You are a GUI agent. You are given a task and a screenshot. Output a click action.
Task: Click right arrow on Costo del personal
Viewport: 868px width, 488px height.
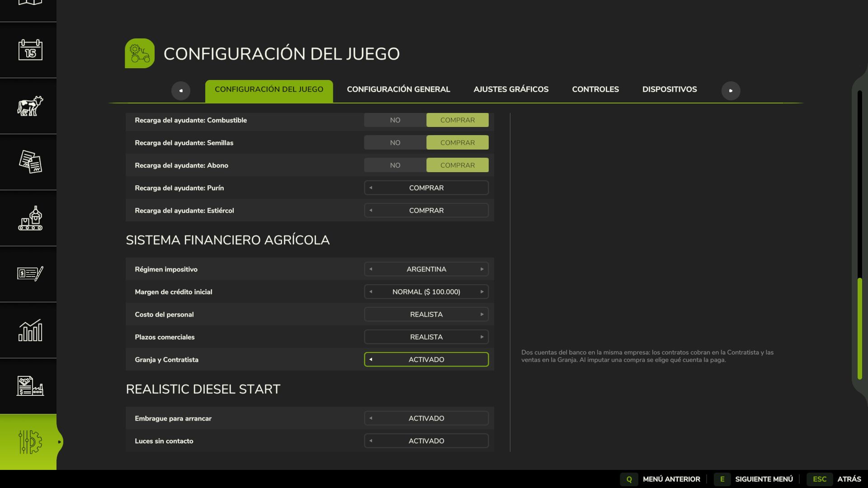482,314
